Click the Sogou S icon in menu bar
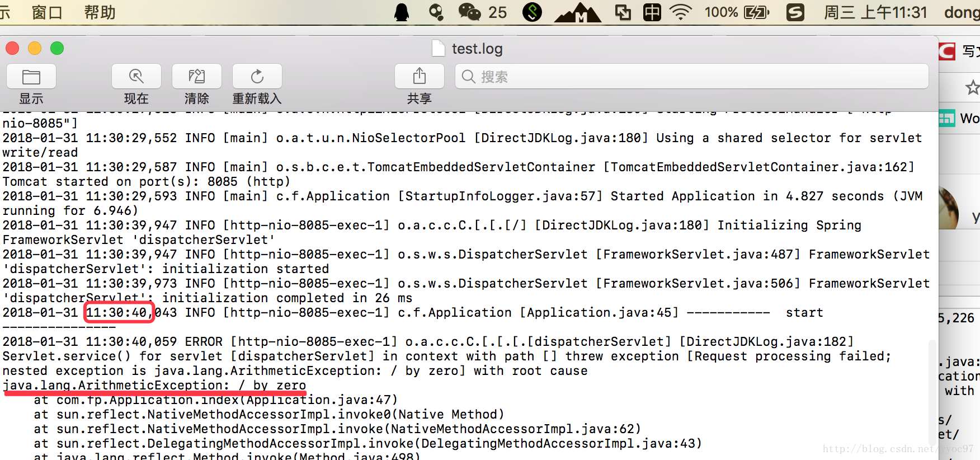Screen dimensions: 980x460 (795, 12)
